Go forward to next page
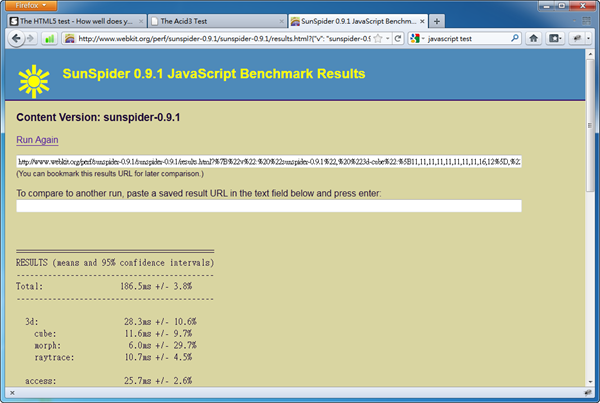600x403 pixels. point(31,38)
